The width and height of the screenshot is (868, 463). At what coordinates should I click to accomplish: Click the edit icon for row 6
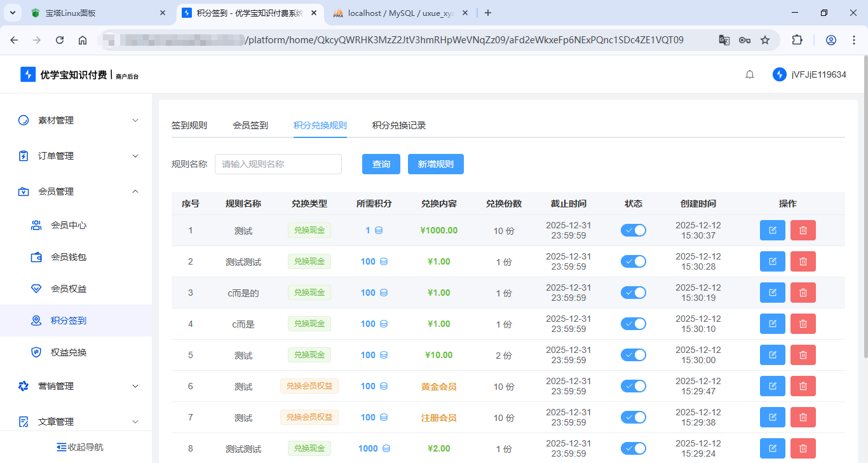coord(772,386)
